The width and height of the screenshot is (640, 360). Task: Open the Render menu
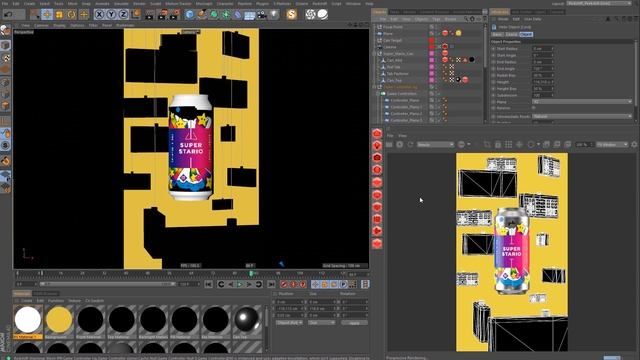pyautogui.click(x=139, y=3)
